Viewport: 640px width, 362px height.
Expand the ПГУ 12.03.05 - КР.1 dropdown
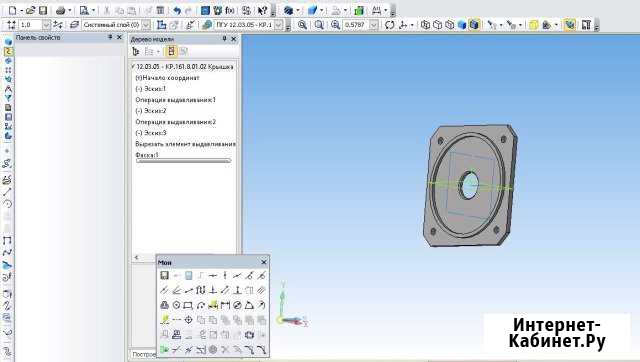click(x=278, y=25)
